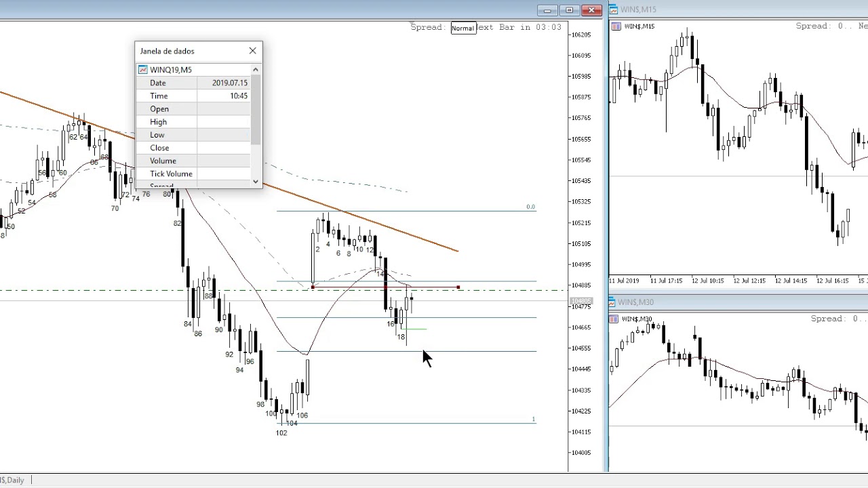Image resolution: width=868 pixels, height=488 pixels.
Task: Click the data window scroll up arrow
Action: tap(256, 69)
